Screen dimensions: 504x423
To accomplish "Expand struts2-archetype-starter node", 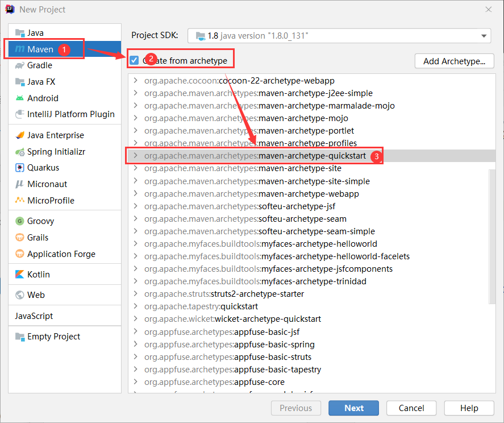I will click(x=136, y=294).
